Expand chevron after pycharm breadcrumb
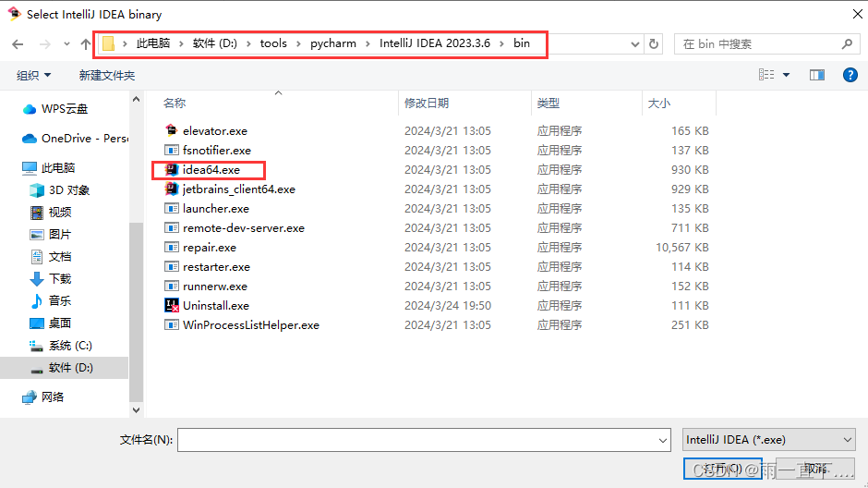This screenshot has height=488, width=868. coord(368,43)
